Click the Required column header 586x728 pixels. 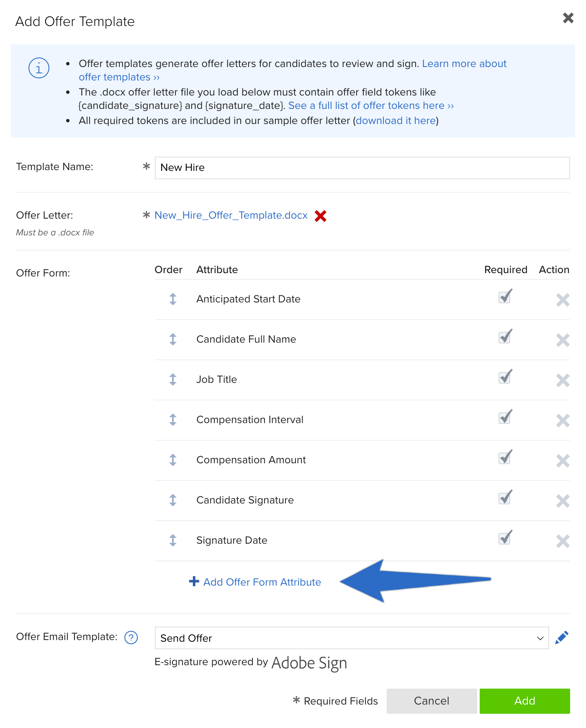pos(506,270)
